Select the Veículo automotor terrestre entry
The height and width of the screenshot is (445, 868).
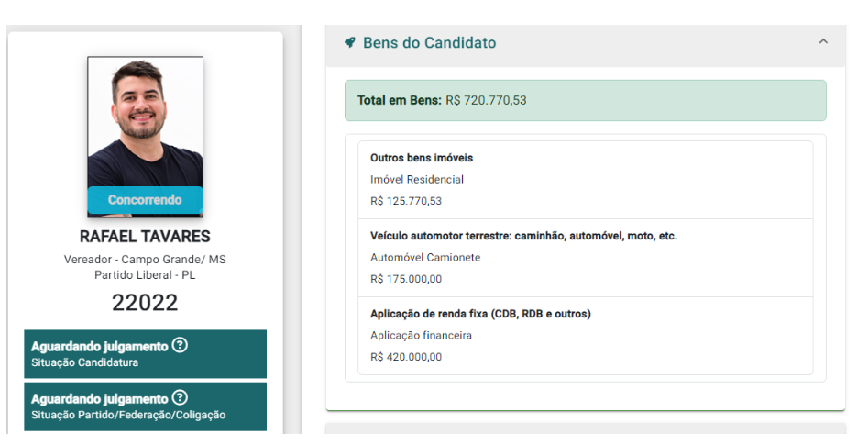point(585,257)
